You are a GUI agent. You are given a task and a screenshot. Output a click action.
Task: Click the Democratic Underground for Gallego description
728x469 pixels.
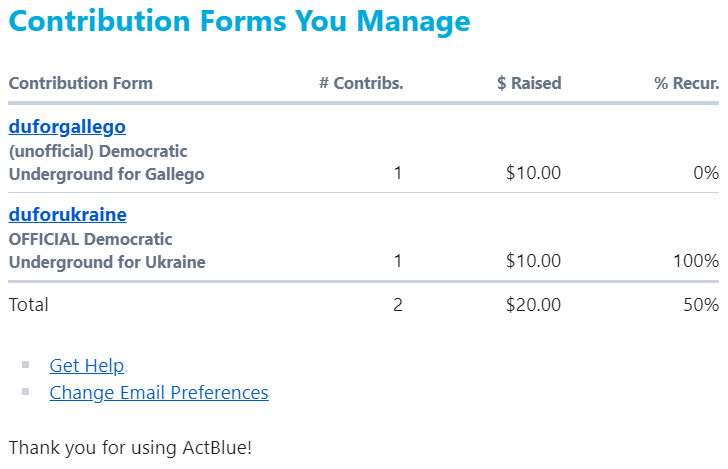(x=106, y=163)
